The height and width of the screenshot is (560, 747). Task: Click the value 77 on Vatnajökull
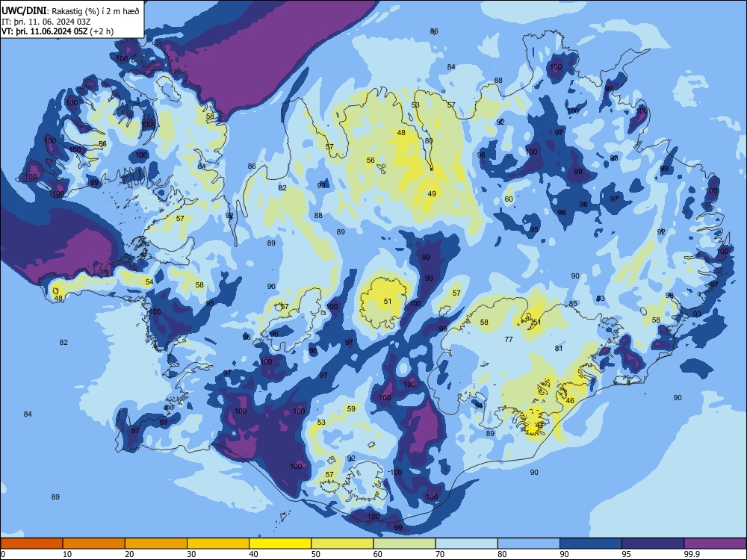click(x=509, y=340)
